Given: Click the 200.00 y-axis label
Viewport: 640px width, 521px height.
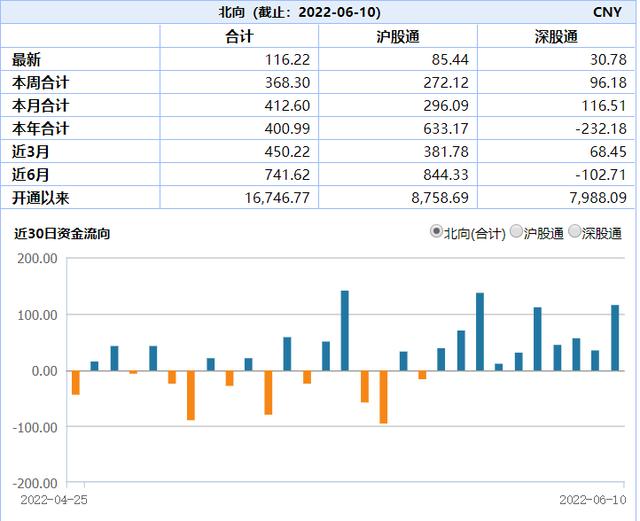Looking at the screenshot, I should point(37,258).
